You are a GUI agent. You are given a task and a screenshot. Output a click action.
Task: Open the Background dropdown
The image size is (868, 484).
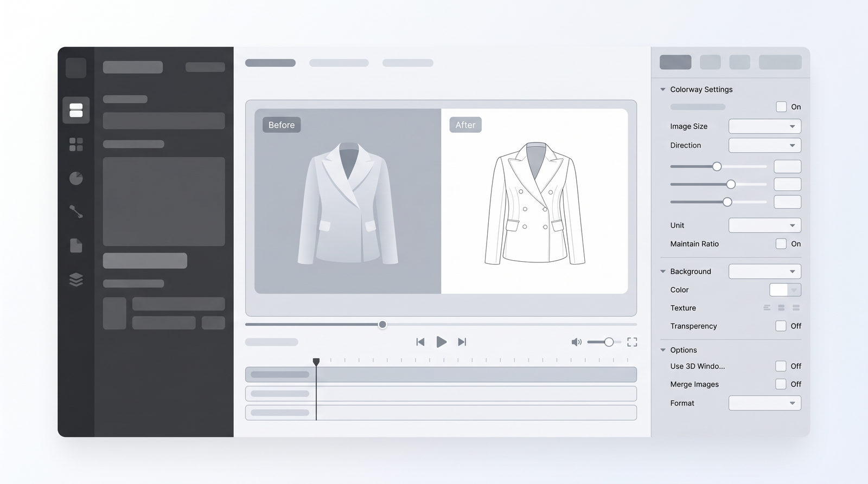(x=765, y=271)
